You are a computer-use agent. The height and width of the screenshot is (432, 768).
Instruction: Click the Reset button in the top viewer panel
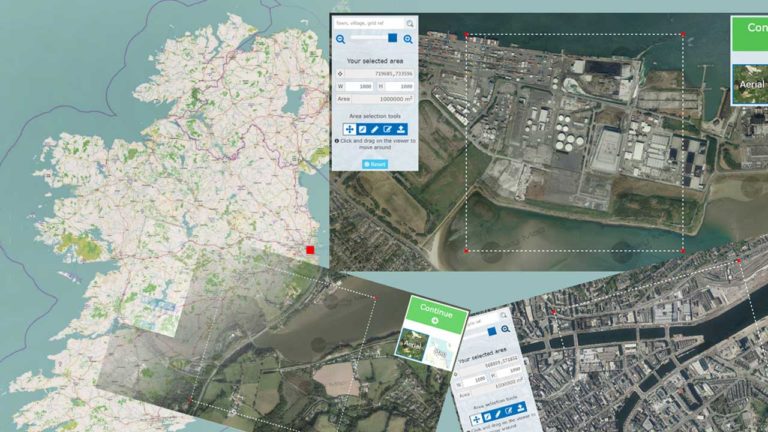tap(375, 164)
